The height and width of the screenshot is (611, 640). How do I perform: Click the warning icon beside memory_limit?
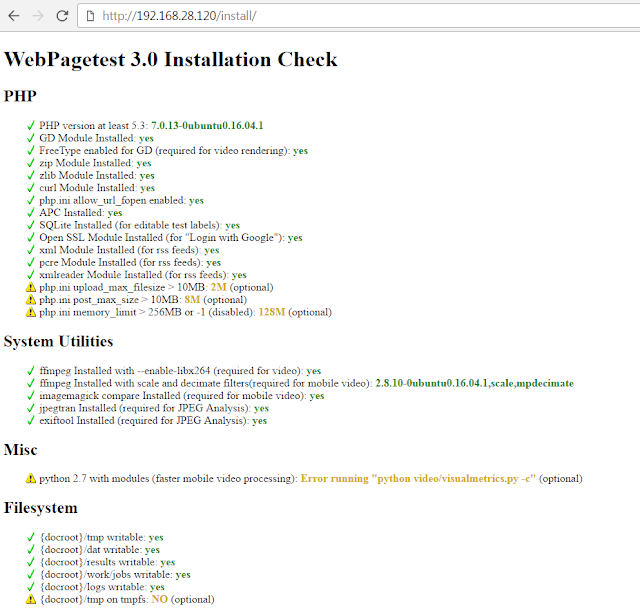point(31,312)
